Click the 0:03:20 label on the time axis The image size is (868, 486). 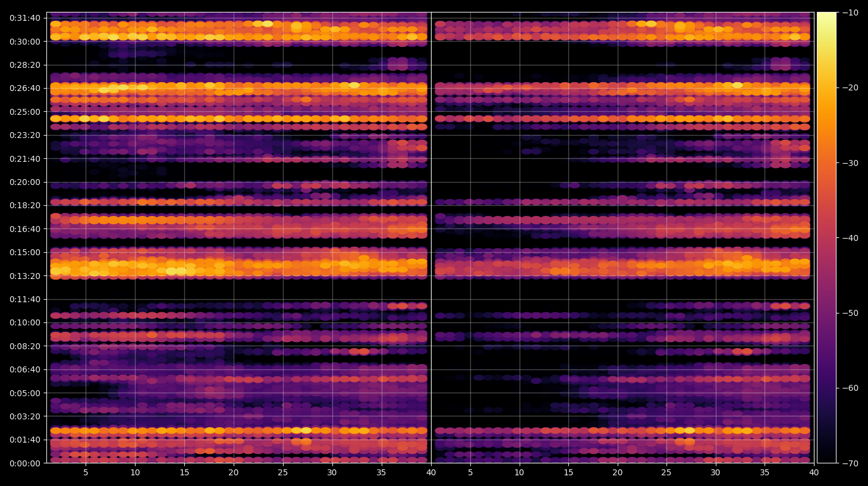[25, 416]
